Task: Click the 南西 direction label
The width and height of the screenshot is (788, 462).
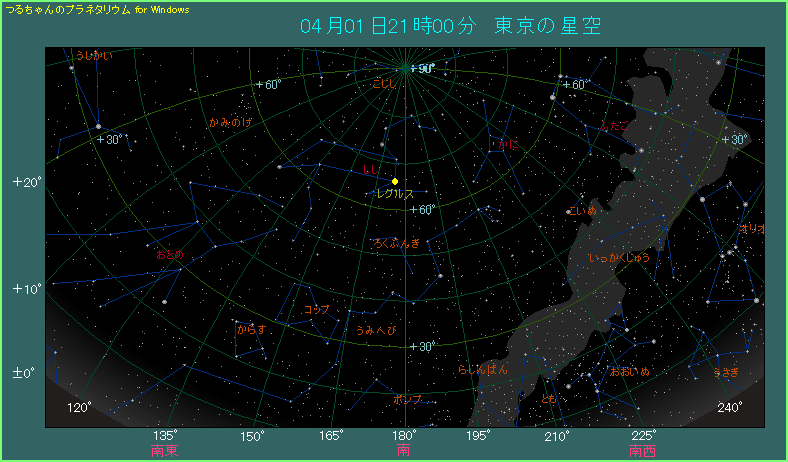Action: tap(642, 451)
